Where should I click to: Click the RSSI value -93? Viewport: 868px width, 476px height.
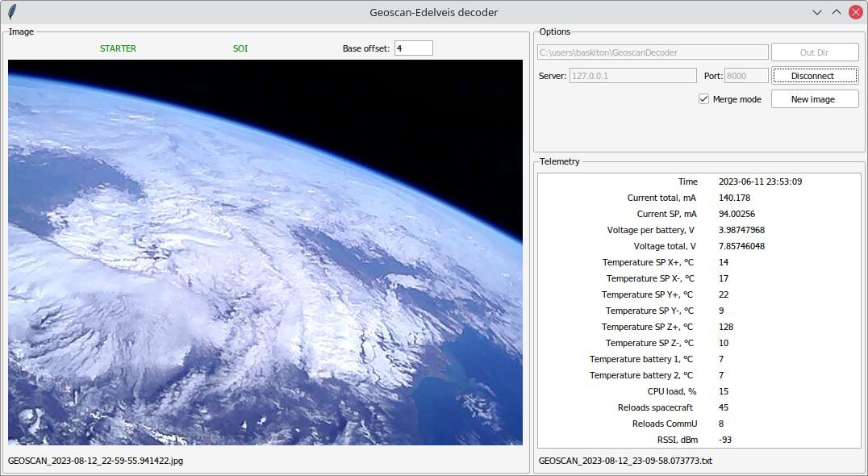coord(725,440)
